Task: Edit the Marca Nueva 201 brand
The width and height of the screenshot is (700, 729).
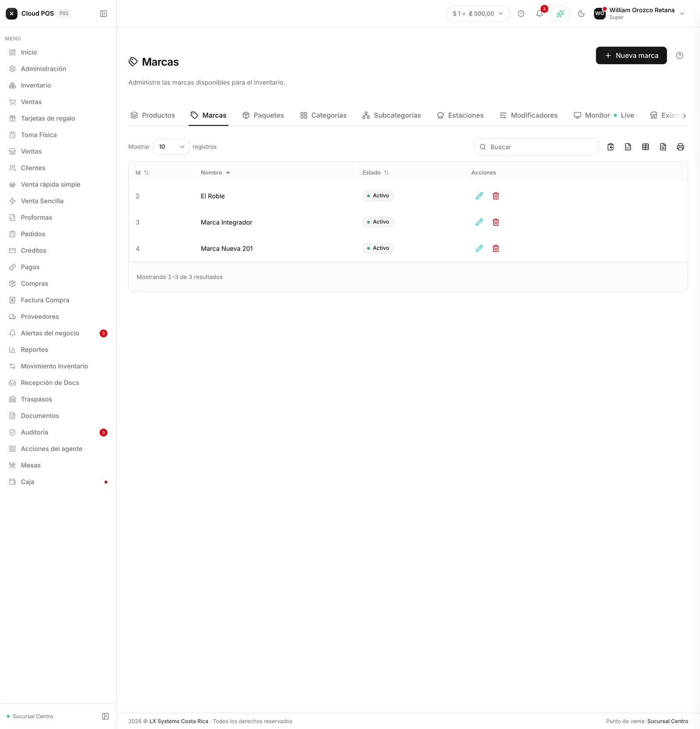Action: point(479,248)
